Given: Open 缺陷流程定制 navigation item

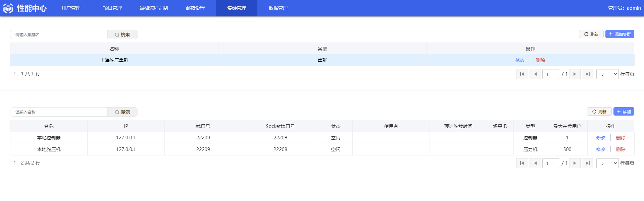Looking at the screenshot, I should (x=154, y=8).
